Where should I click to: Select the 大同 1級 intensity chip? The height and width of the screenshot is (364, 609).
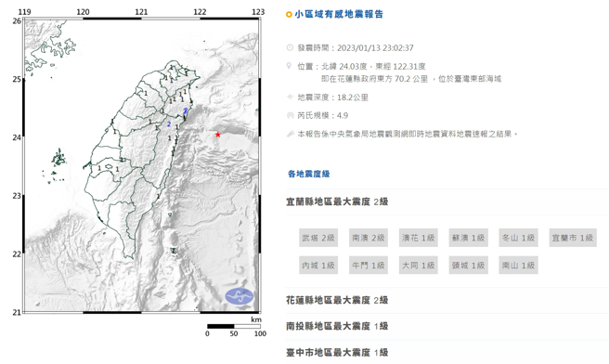click(419, 266)
